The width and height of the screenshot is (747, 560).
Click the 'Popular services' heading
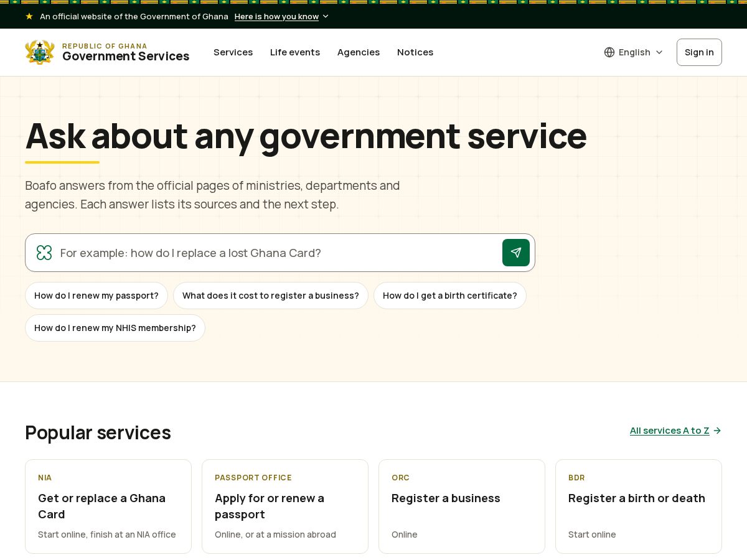click(x=98, y=432)
